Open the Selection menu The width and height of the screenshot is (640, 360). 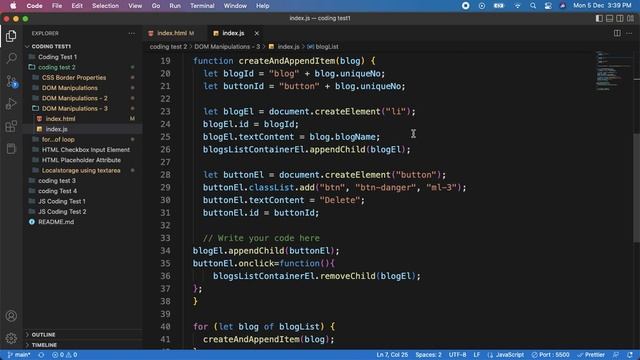click(x=105, y=6)
